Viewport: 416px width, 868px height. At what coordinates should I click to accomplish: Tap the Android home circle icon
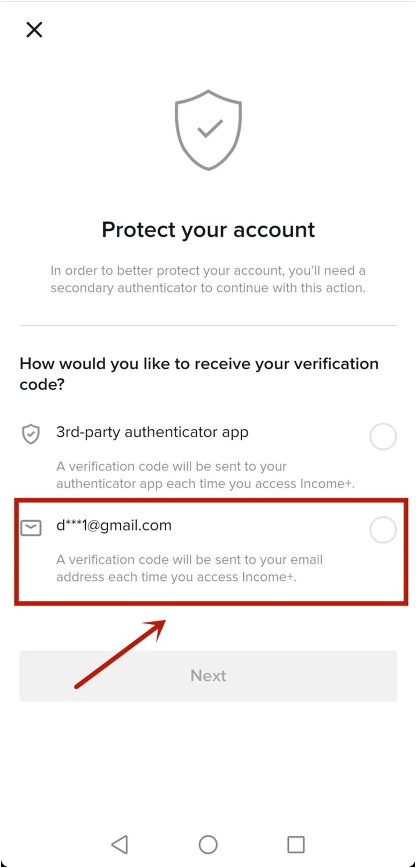208,845
